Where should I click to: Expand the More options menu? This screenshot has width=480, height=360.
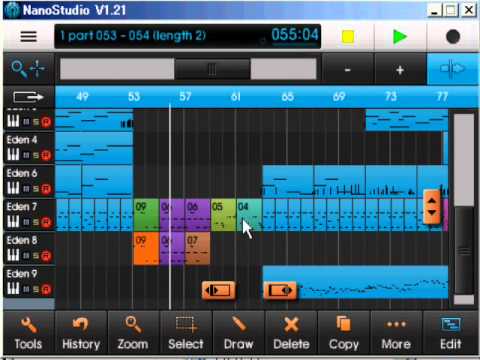pyautogui.click(x=396, y=333)
